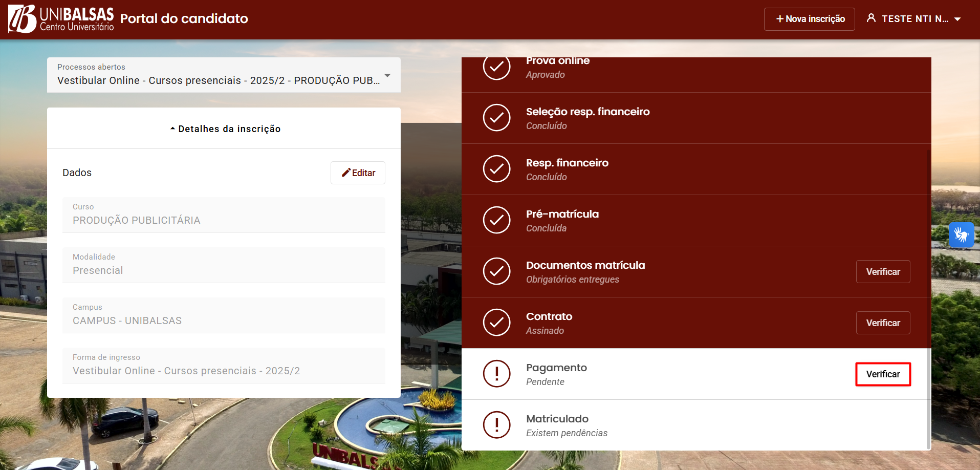The width and height of the screenshot is (980, 470).
Task: Click the Seleção resp. financeiro checkmark icon
Action: click(496, 118)
